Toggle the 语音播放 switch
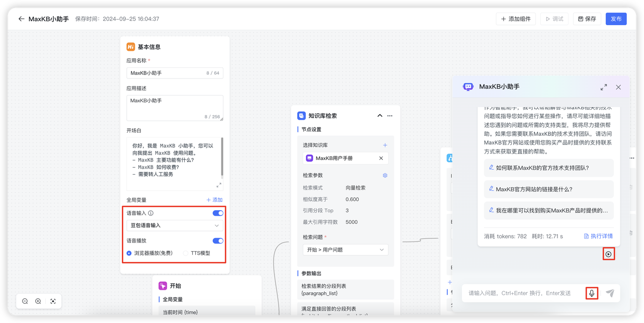This screenshot has height=323, width=644. tap(218, 241)
